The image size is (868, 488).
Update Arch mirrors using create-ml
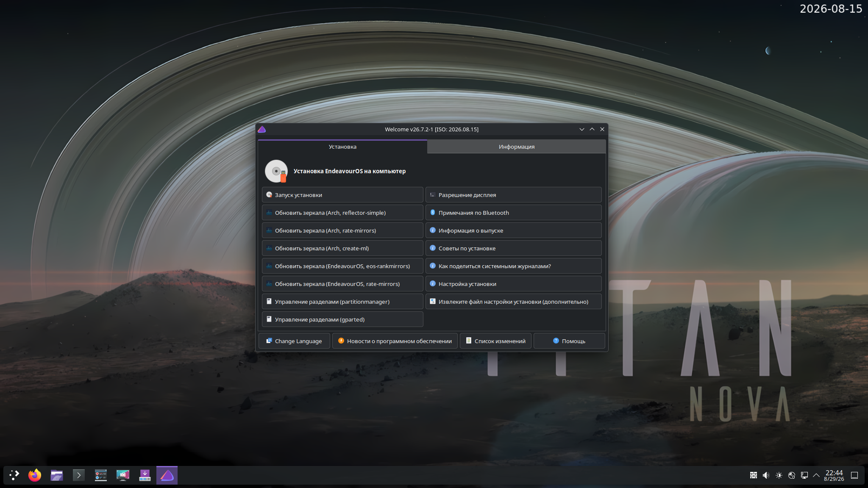coord(342,248)
